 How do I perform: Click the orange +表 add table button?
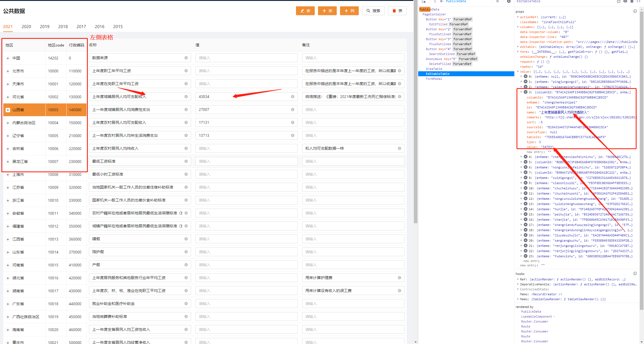327,11
